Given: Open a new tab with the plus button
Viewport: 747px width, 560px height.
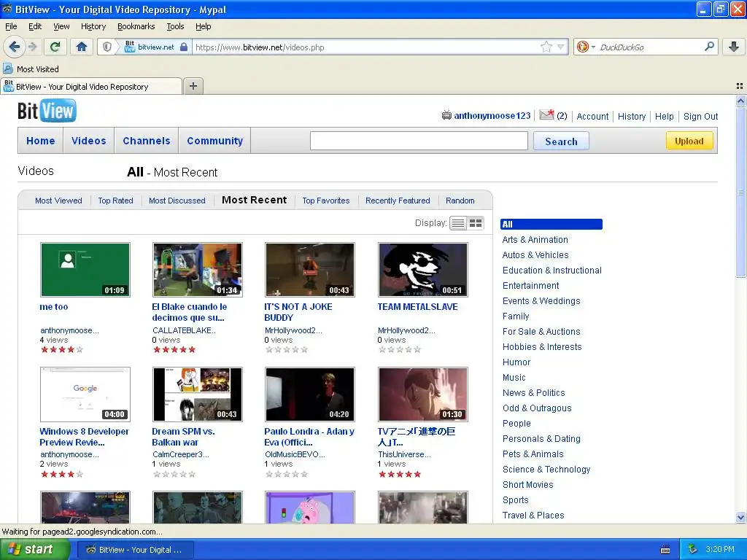Looking at the screenshot, I should [193, 86].
